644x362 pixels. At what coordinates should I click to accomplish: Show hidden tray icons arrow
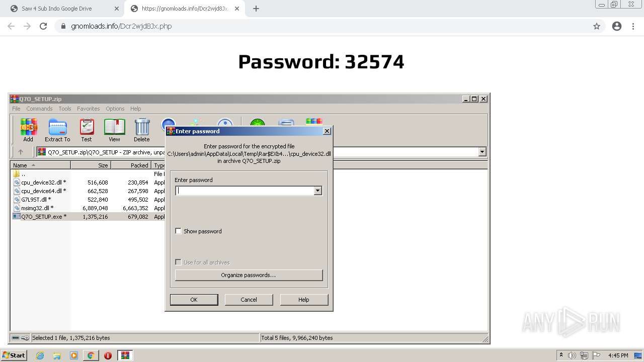coord(561,355)
